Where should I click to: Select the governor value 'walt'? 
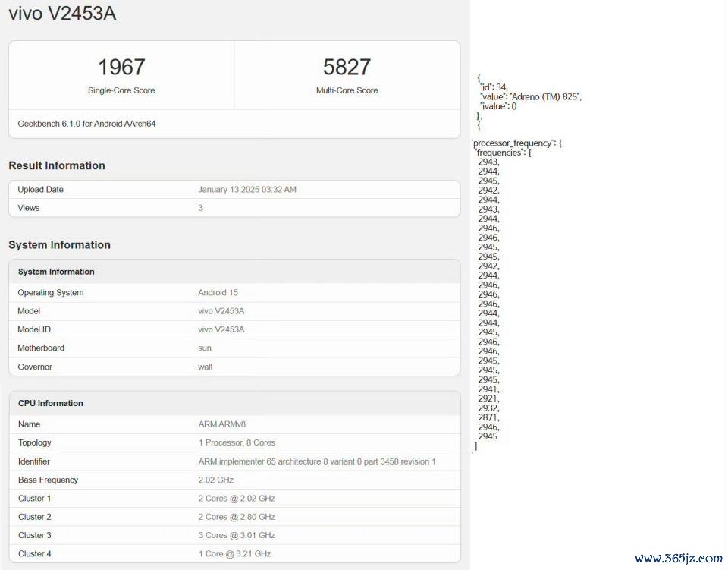coord(206,367)
